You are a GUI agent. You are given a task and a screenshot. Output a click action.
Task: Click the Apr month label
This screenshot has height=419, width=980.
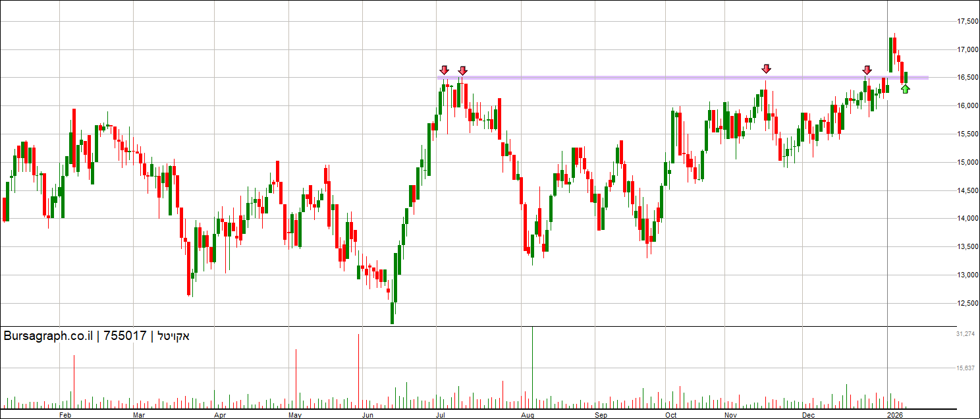click(220, 415)
